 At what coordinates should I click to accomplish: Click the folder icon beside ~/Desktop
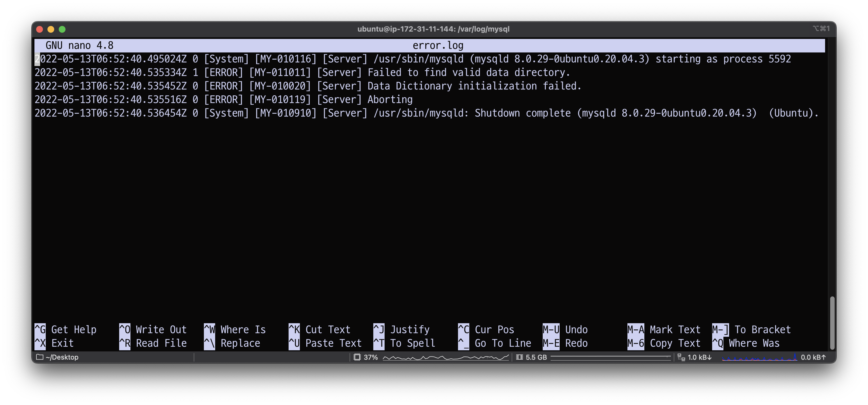(x=40, y=357)
